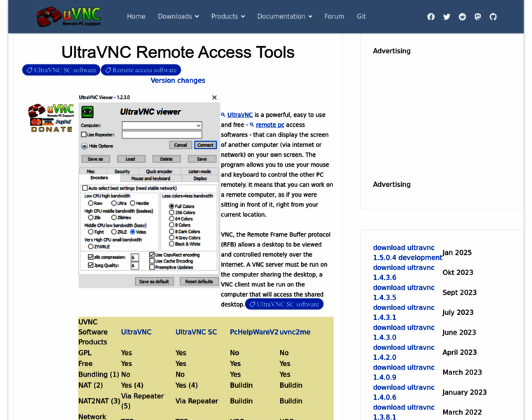Open the Reddit icon link
This screenshot has width=532, height=420.
pyautogui.click(x=462, y=17)
